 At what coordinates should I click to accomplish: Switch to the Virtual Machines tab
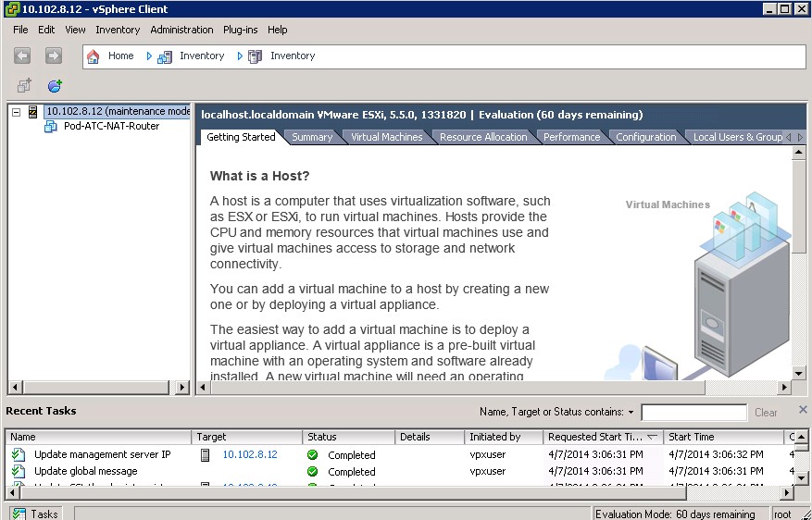tap(386, 137)
